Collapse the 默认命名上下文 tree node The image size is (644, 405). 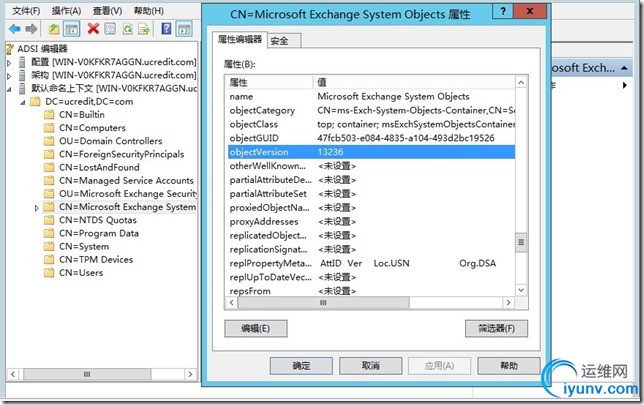click(9, 89)
